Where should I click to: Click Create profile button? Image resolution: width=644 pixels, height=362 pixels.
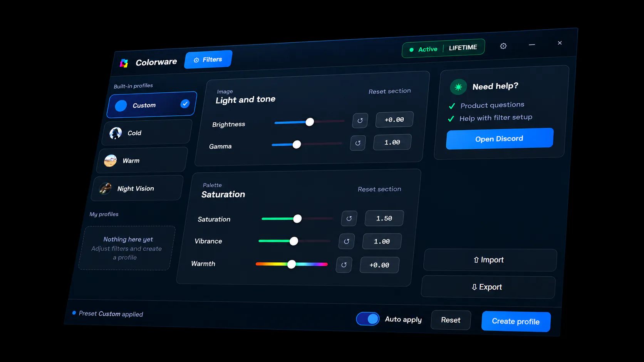coord(516,321)
